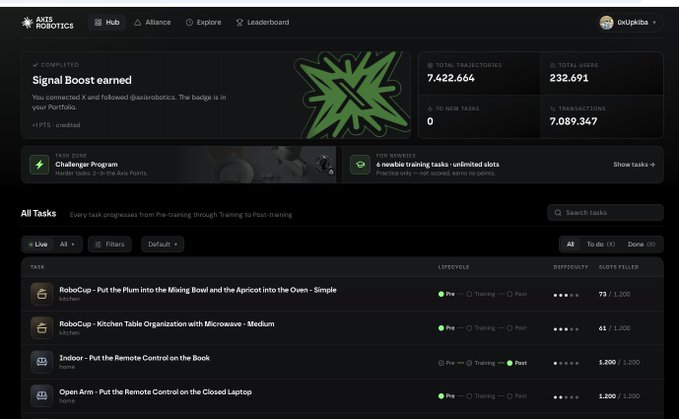Click the Leaderboard trophy icon

click(239, 23)
